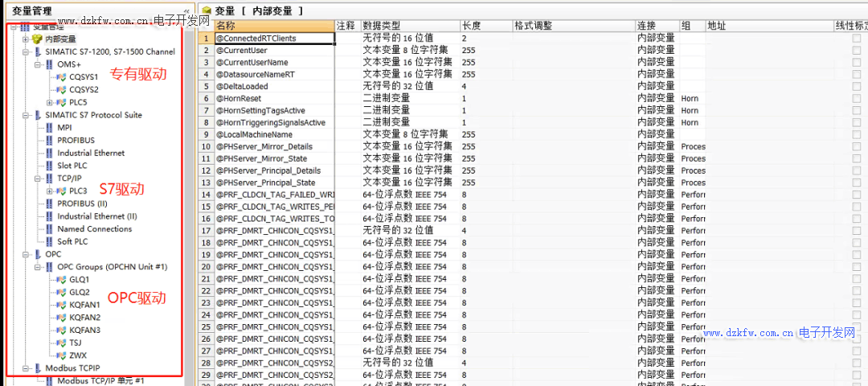
Task: Collapse the OPC Groups (OPCHN Unit #1) node
Action: (x=38, y=267)
